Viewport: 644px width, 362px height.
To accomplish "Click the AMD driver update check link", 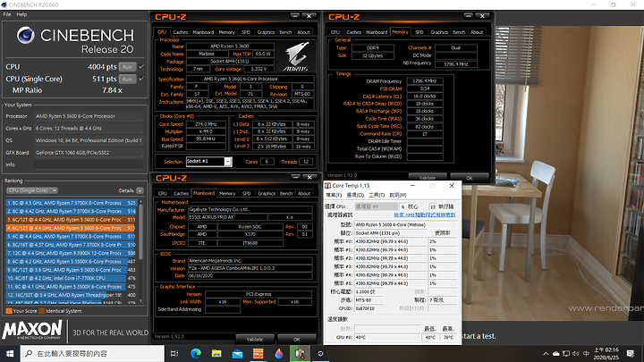I will point(425,215).
